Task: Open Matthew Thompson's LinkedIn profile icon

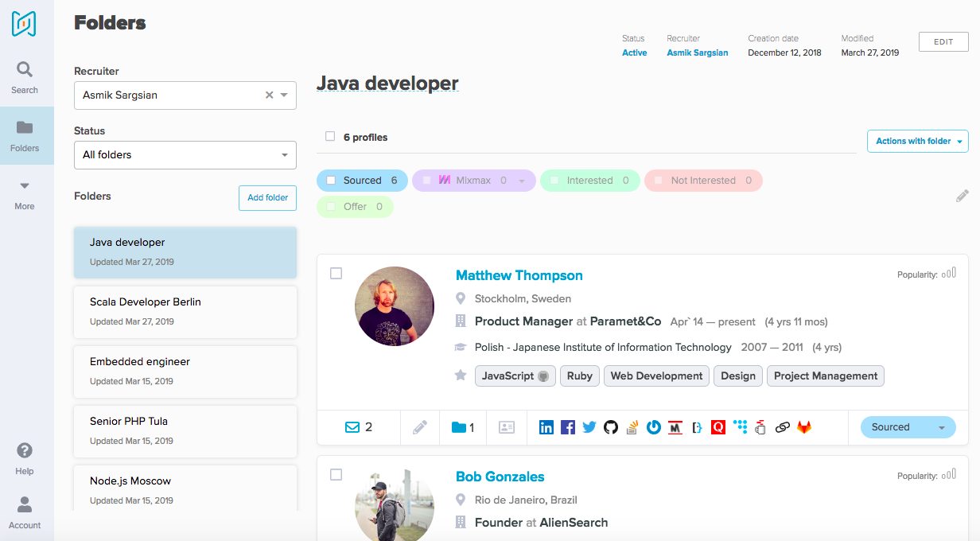Action: tap(546, 427)
